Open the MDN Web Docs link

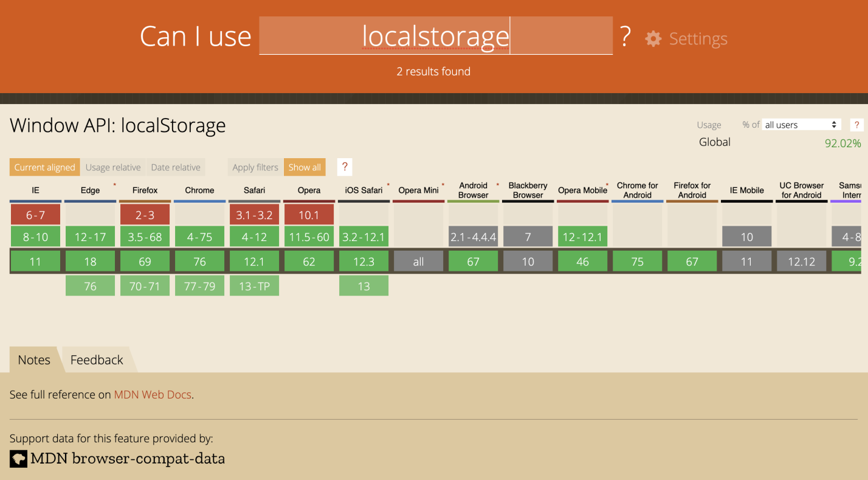pyautogui.click(x=153, y=394)
